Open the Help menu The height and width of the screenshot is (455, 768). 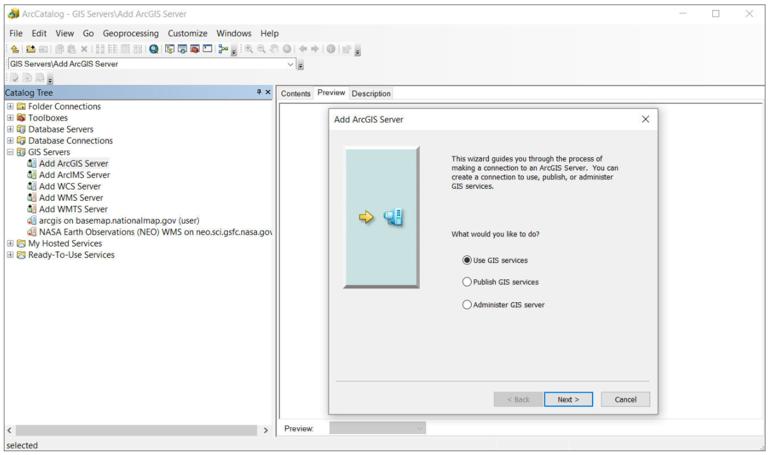269,33
